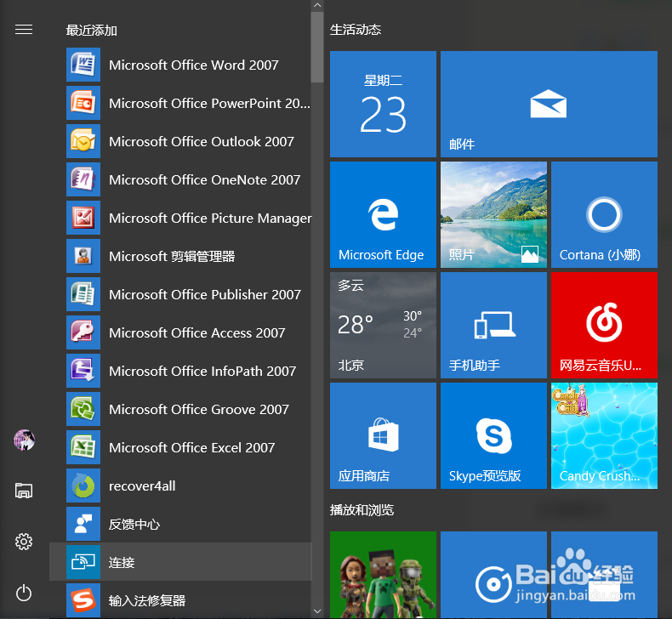Select 'Microsoft Office Access 2007' label
The height and width of the screenshot is (619, 672).
point(196,332)
